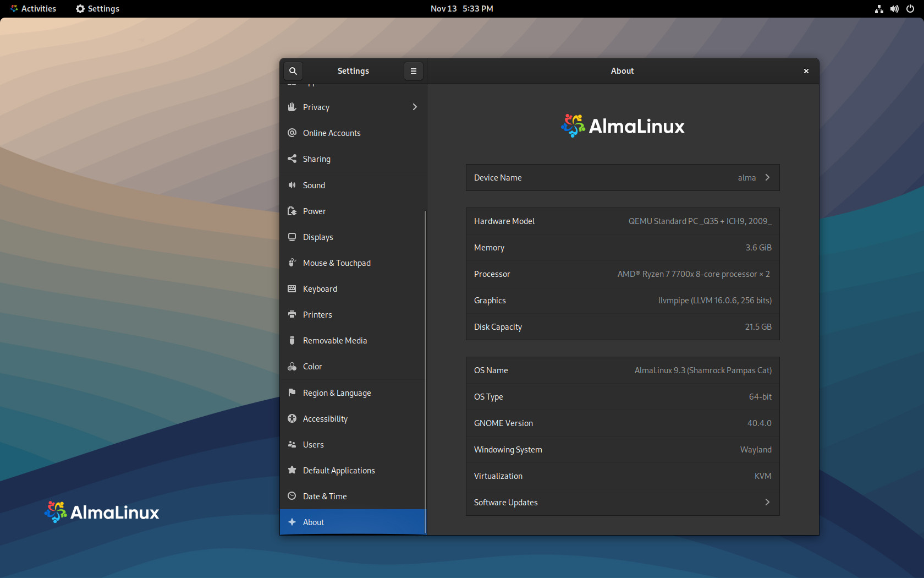Viewport: 924px width, 578px height.
Task: Open the network status icon in top bar
Action: (879, 9)
